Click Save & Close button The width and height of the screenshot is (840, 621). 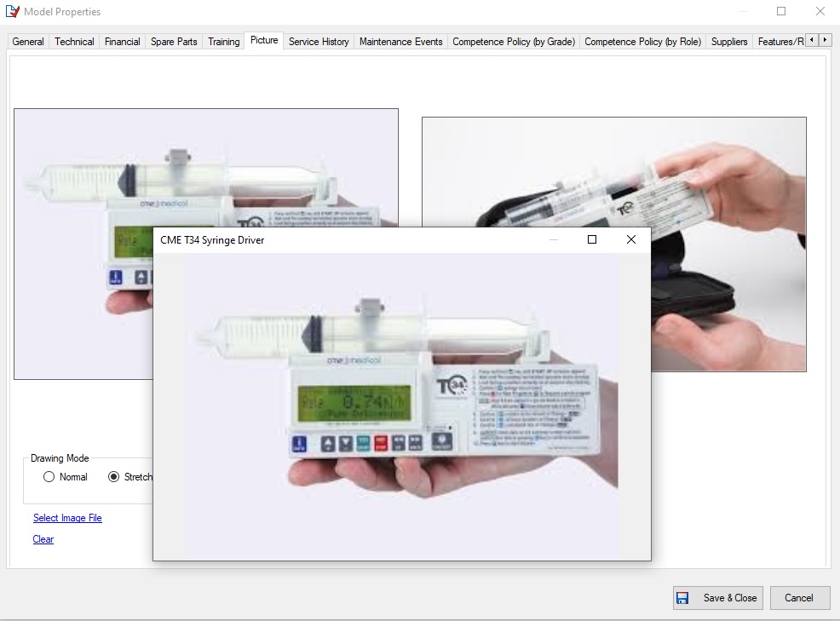(x=718, y=598)
